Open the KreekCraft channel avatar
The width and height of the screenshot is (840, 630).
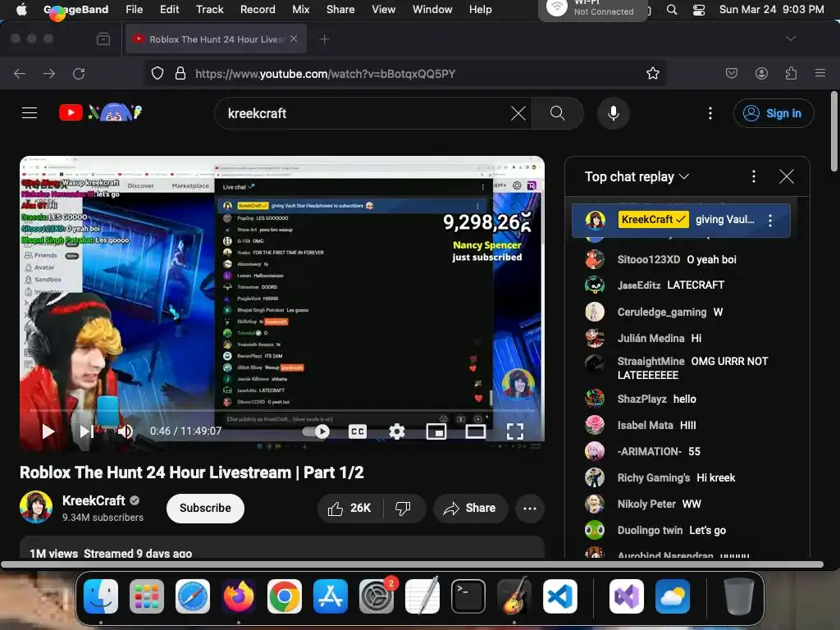click(x=36, y=506)
